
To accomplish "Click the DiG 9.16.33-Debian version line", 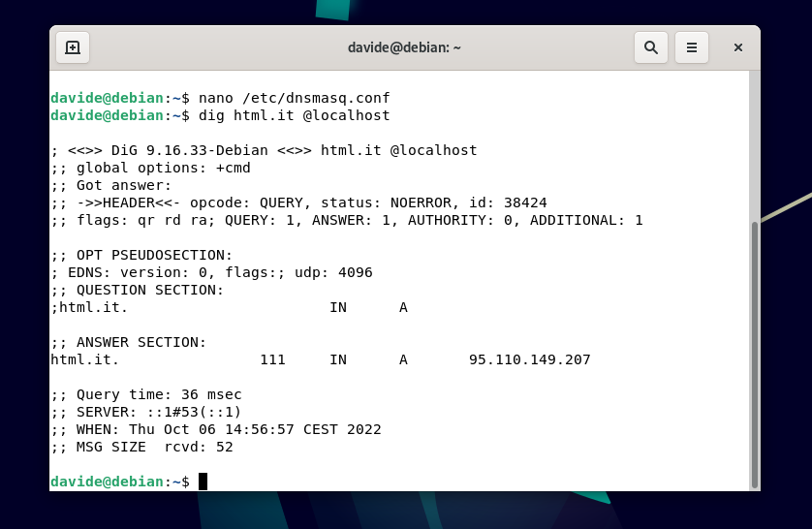I will (x=264, y=150).
